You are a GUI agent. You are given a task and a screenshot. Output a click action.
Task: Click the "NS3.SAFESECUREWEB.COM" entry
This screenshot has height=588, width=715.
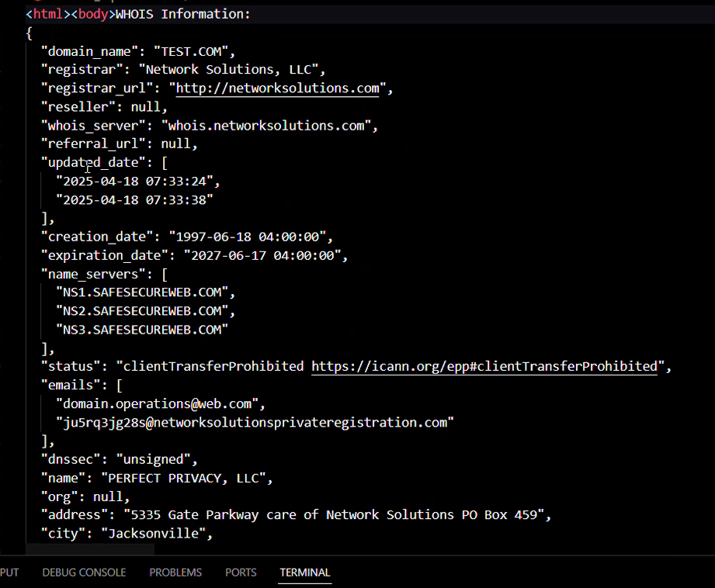(x=142, y=330)
